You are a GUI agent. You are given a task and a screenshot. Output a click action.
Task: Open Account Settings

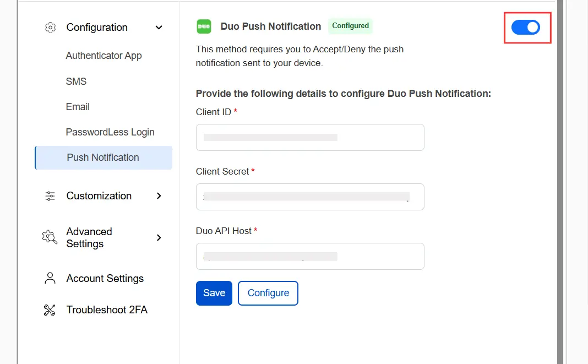point(105,279)
